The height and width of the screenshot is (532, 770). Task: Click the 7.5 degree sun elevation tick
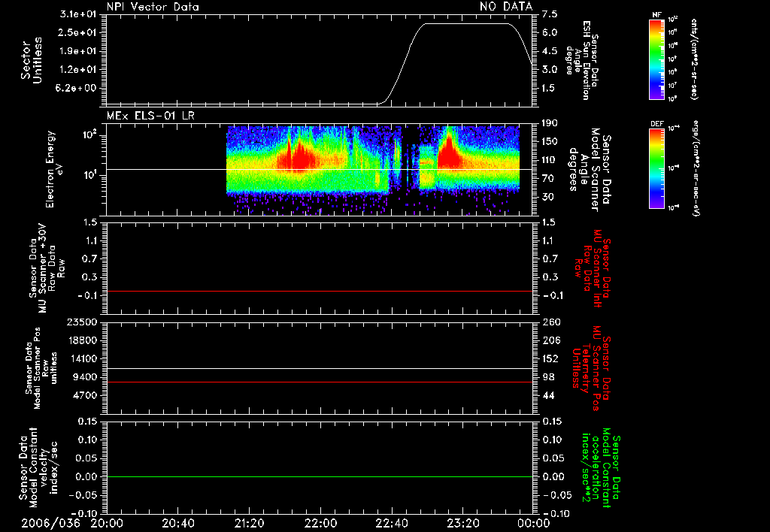pyautogui.click(x=550, y=14)
